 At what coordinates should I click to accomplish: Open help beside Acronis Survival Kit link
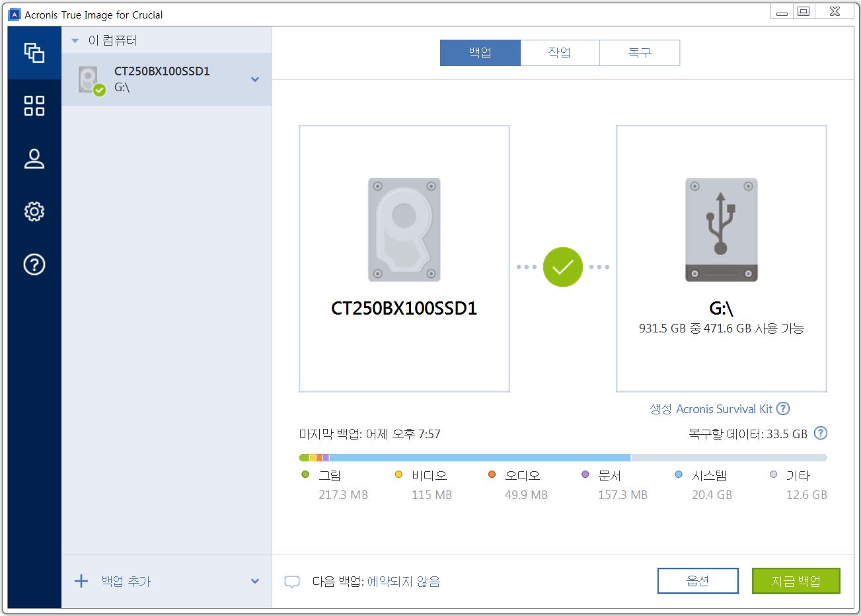783,408
